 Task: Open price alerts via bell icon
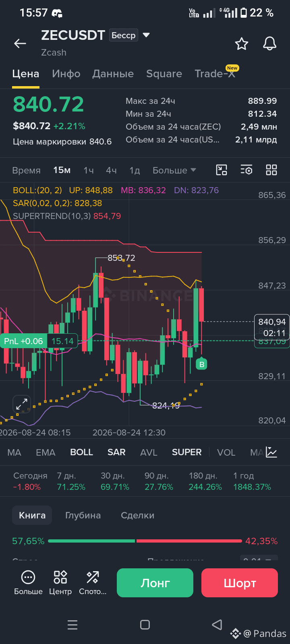coord(270,43)
